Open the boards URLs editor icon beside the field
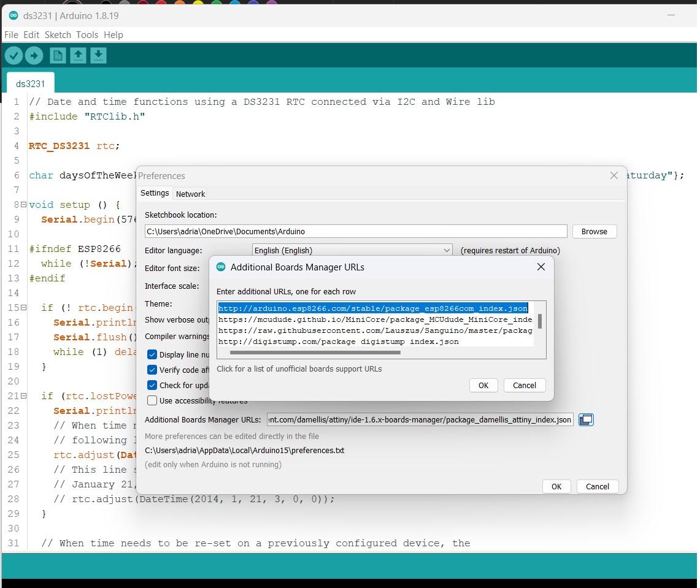Screen dimensions: 700x588 [x=586, y=419]
